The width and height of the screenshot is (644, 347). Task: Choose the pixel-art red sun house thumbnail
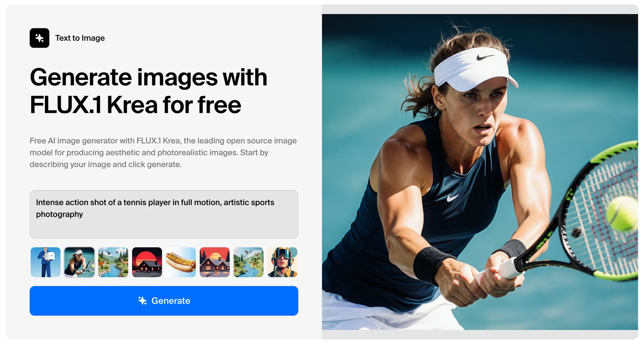point(147,262)
